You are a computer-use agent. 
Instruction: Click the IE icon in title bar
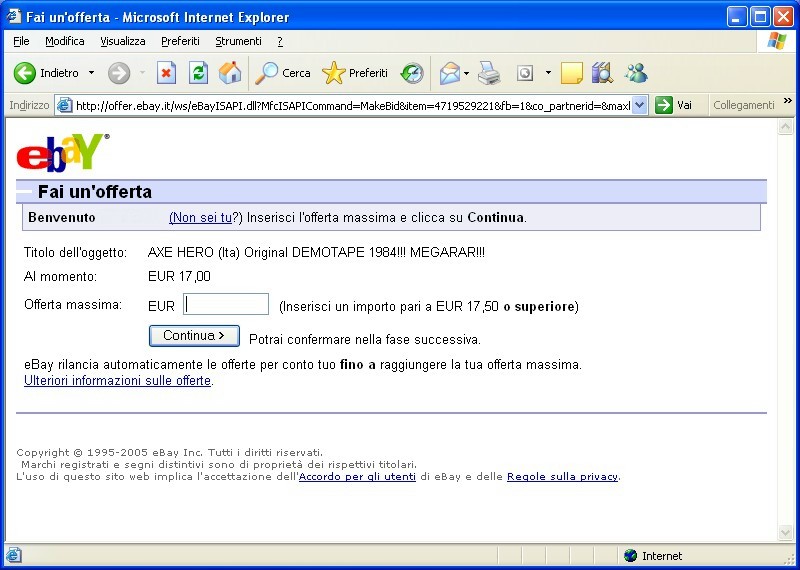coord(13,17)
